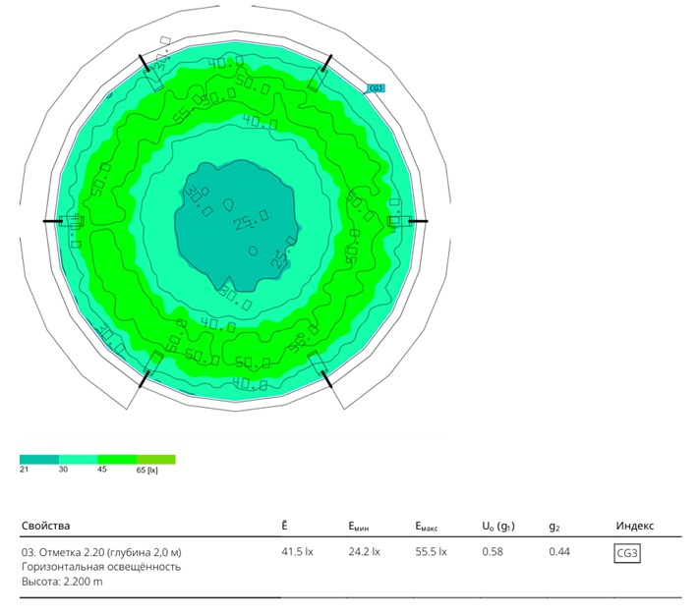Click the boxed CG3 index in the table
The image size is (700, 615).
[x=627, y=554]
